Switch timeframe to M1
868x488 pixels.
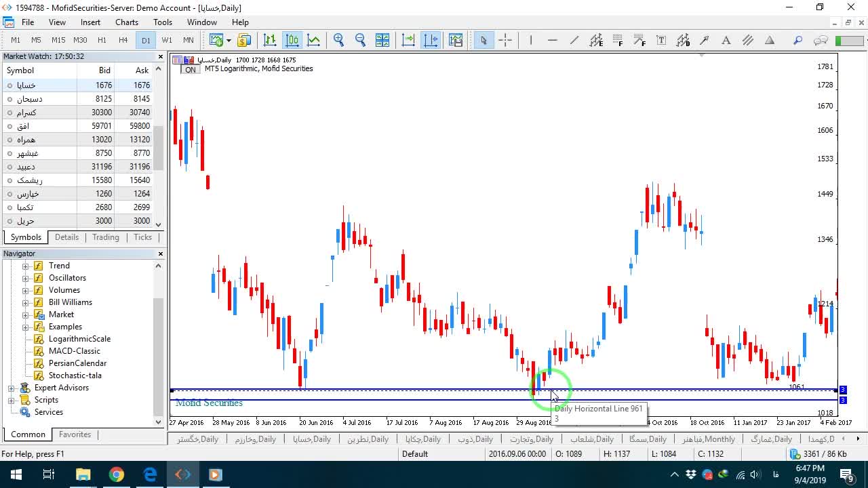[16, 40]
